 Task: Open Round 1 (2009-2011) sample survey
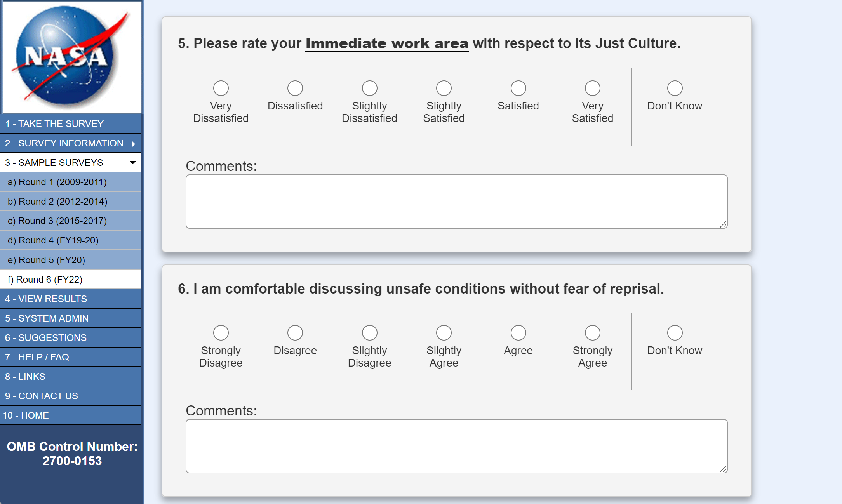[57, 182]
